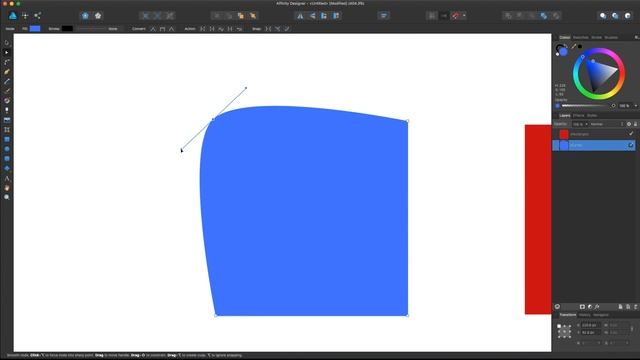
Task: Open the layer gear settings icon
Action: pos(629,124)
